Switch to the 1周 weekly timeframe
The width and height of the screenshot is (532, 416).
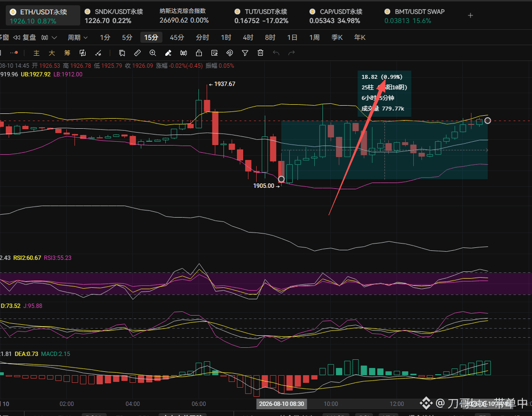point(314,37)
